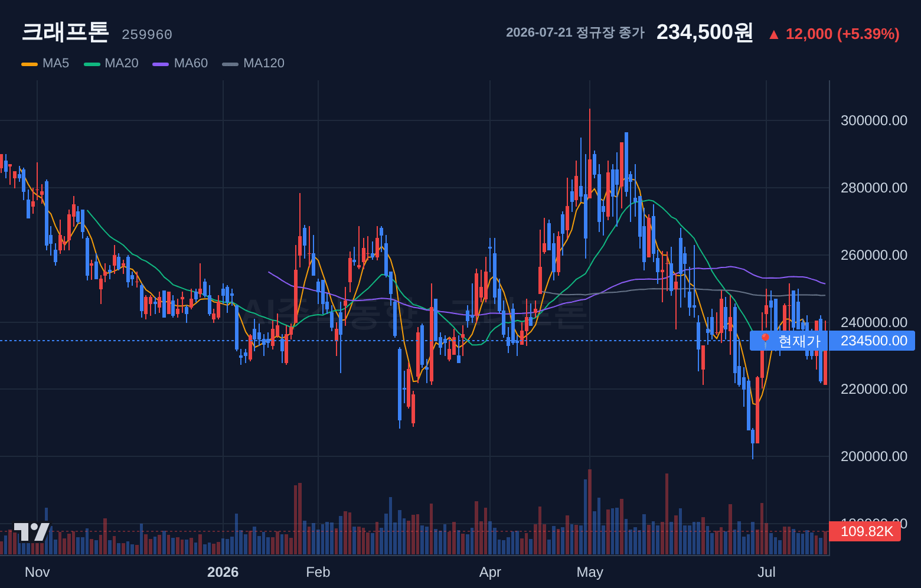Click the TradingView logo icon
The image size is (921, 588).
[31, 532]
